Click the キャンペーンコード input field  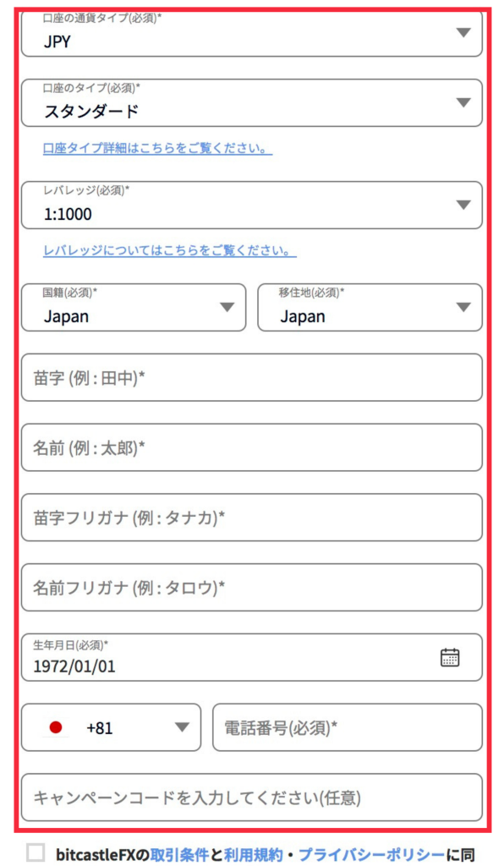(x=252, y=797)
